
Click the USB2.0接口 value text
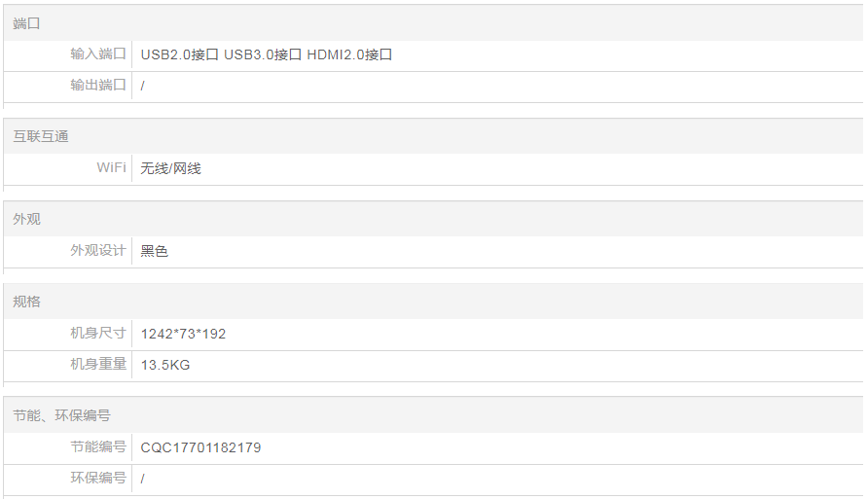179,54
